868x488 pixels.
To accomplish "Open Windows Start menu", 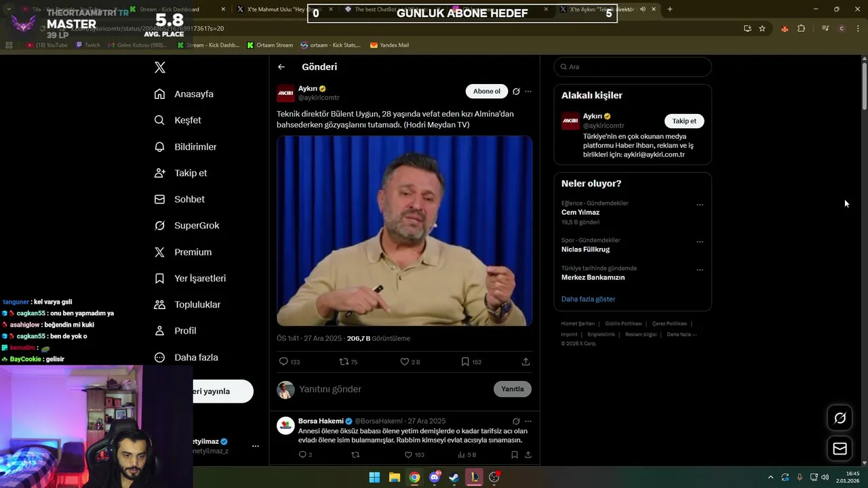I will 374,477.
